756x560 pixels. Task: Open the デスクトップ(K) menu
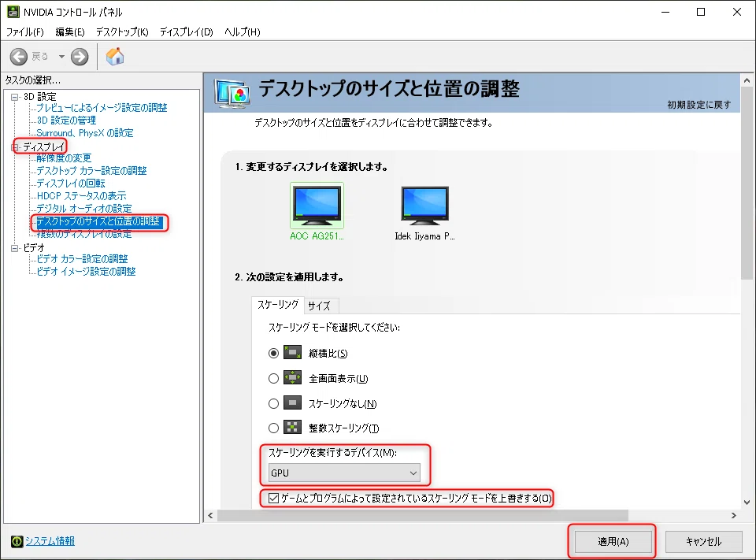[122, 32]
